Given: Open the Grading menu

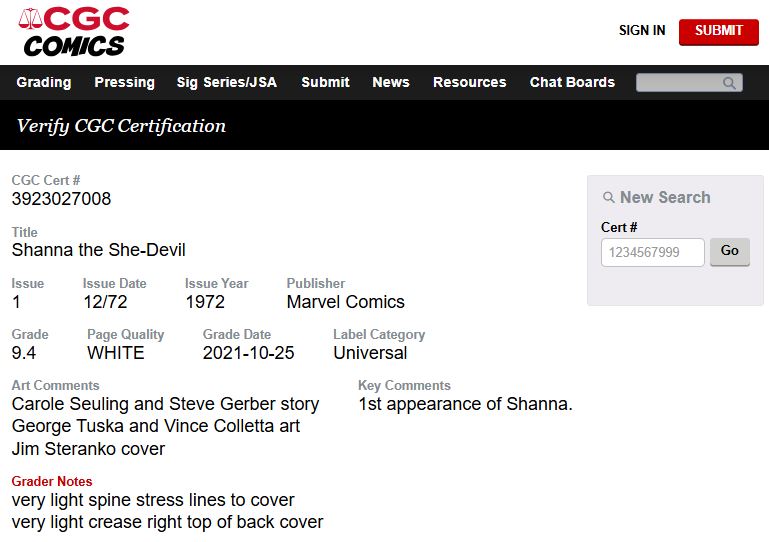Looking at the screenshot, I should tap(44, 82).
